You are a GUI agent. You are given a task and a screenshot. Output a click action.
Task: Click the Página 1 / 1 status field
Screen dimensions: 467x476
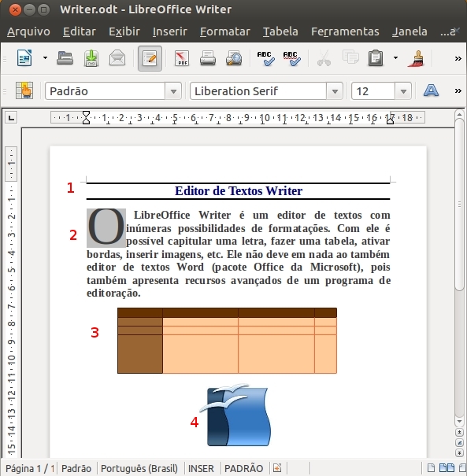click(x=30, y=468)
